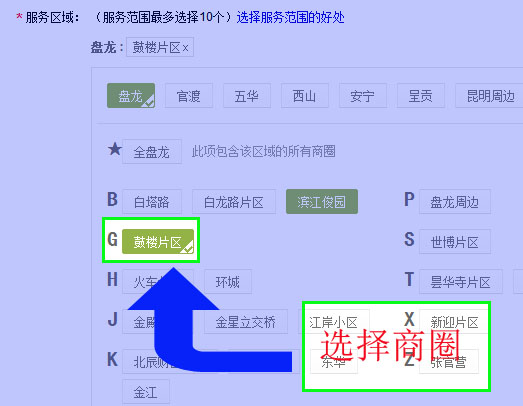Select the 环城 area option
This screenshot has height=406, width=523.
(228, 282)
